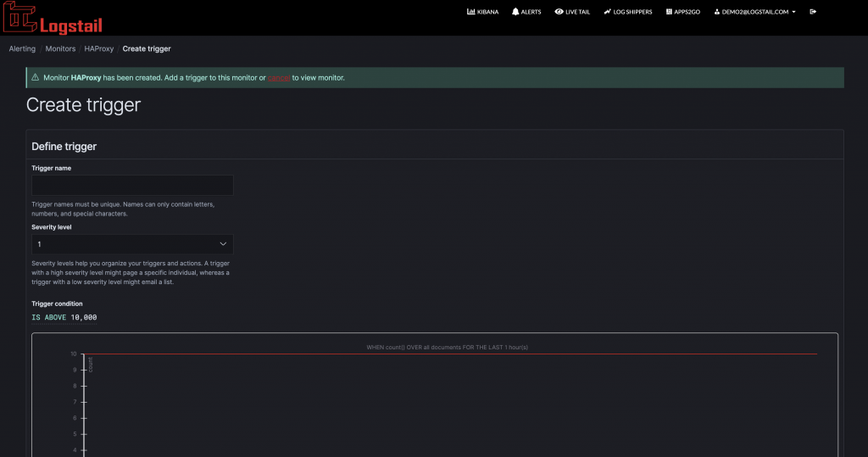The image size is (868, 457).
Task: Focus the Trigger name input field
Action: point(132,185)
